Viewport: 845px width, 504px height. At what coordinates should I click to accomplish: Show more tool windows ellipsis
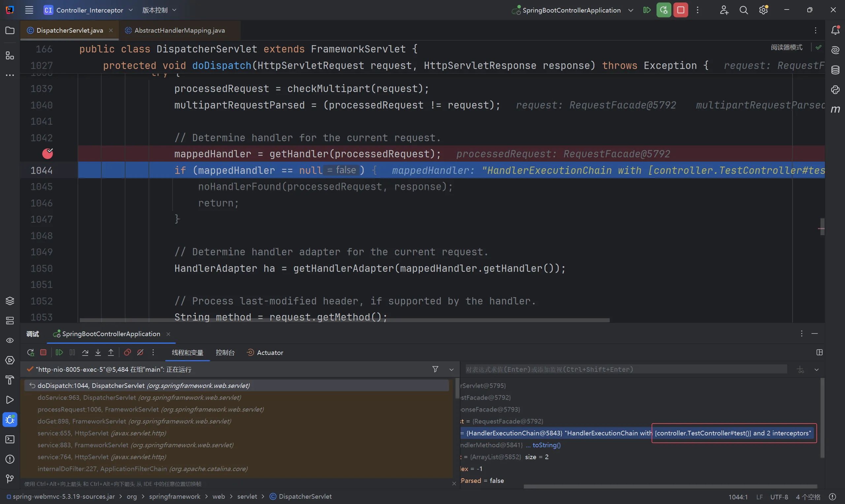coord(10,75)
